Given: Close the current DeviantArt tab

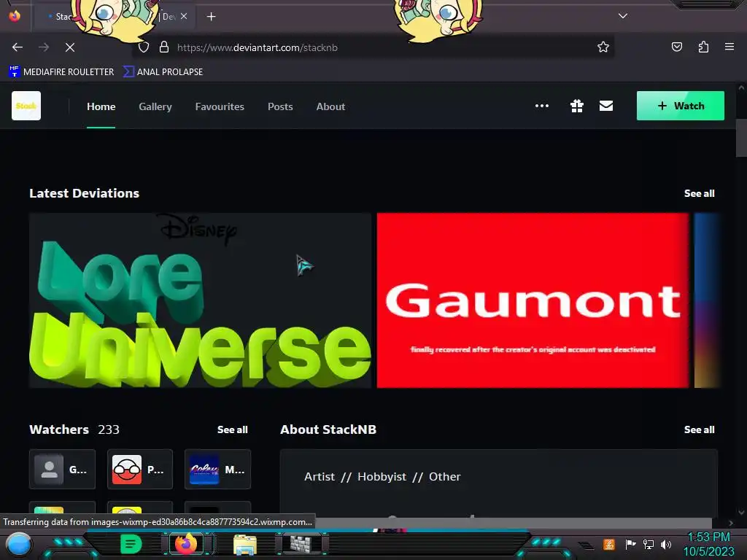Looking at the screenshot, I should click(184, 16).
